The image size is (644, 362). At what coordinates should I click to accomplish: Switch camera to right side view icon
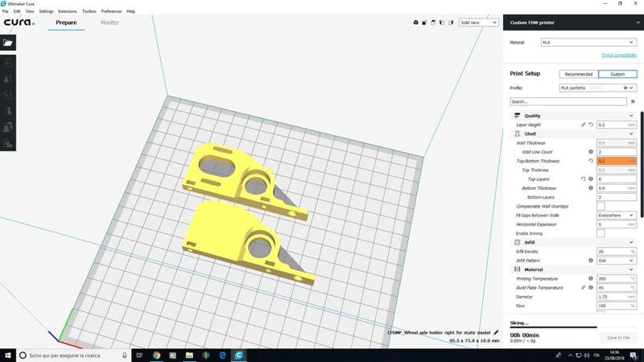point(451,23)
